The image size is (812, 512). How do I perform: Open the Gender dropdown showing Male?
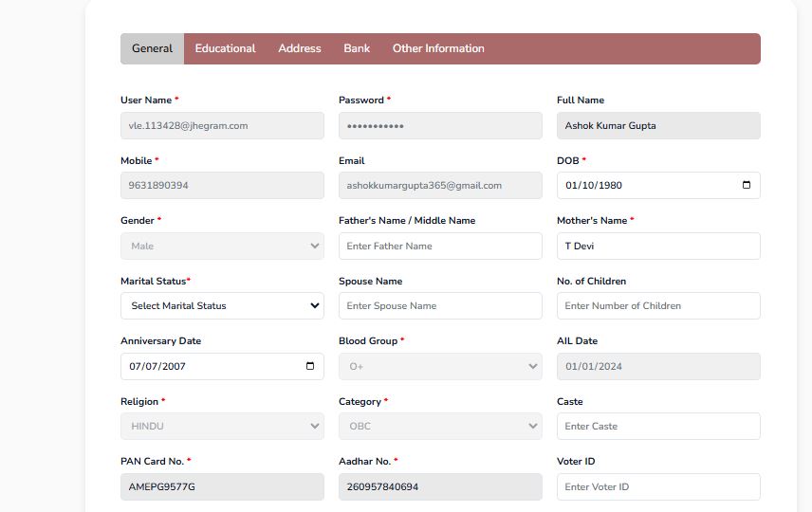click(222, 246)
